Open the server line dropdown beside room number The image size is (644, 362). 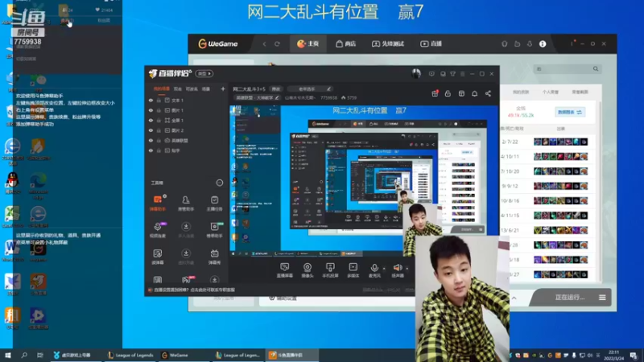pyautogui.click(x=300, y=97)
